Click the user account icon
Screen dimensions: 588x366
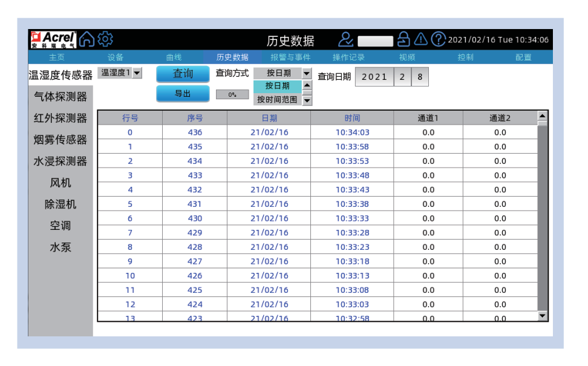[345, 40]
